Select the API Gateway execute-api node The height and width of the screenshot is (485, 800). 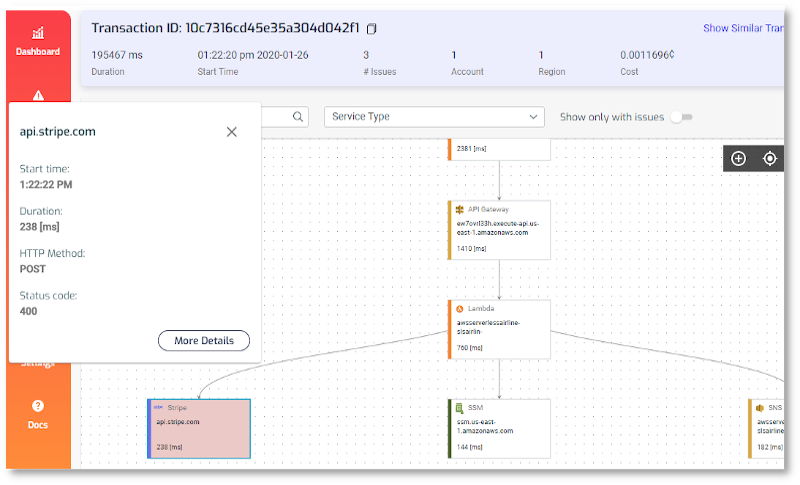(499, 230)
